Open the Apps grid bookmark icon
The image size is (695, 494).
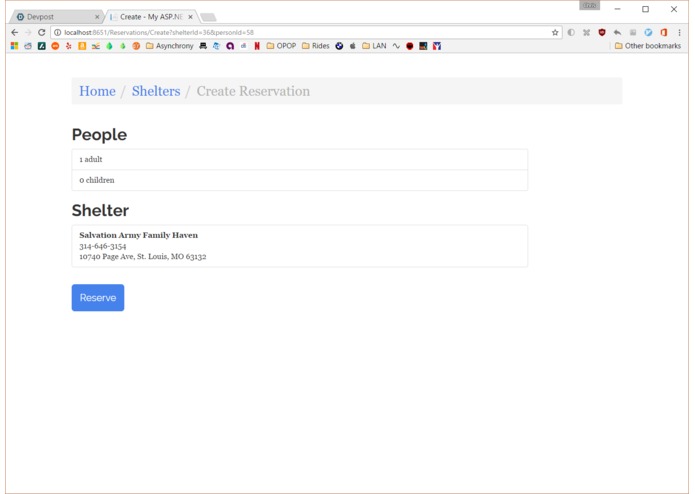click(x=15, y=46)
